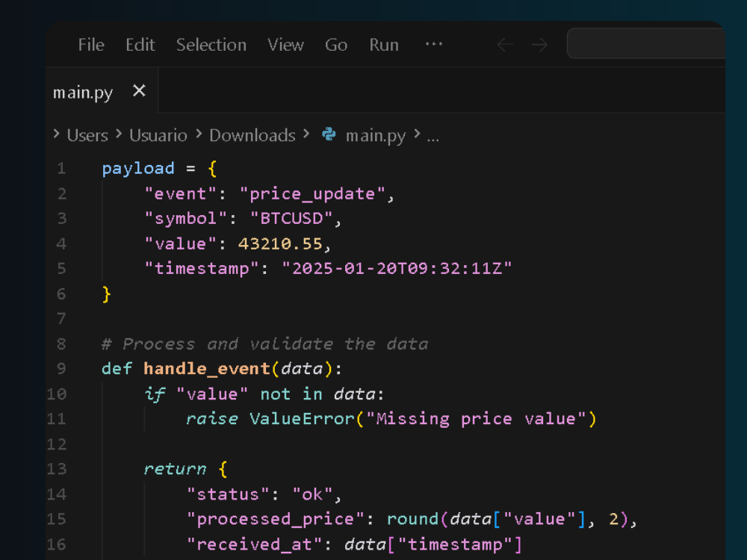Click the comment Process and validate the data
747x560 pixels.
[265, 343]
